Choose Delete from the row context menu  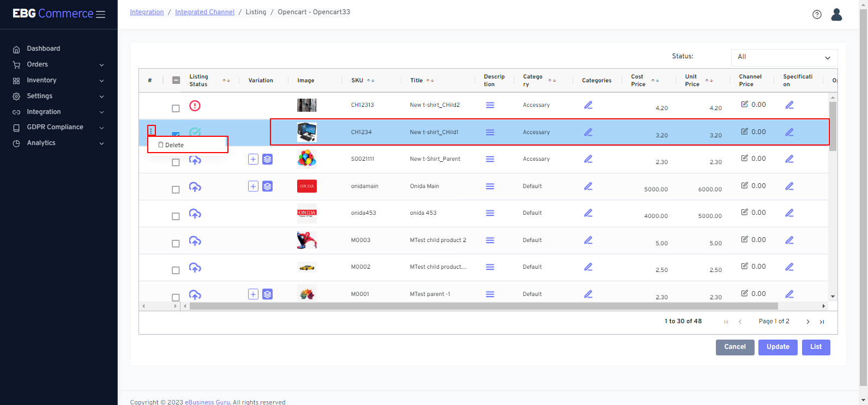click(174, 145)
